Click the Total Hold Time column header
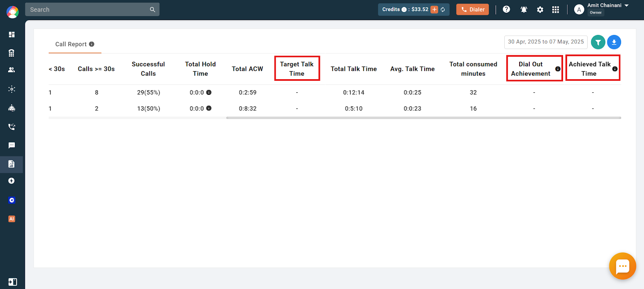Image resolution: width=644 pixels, height=289 pixels. (200, 69)
